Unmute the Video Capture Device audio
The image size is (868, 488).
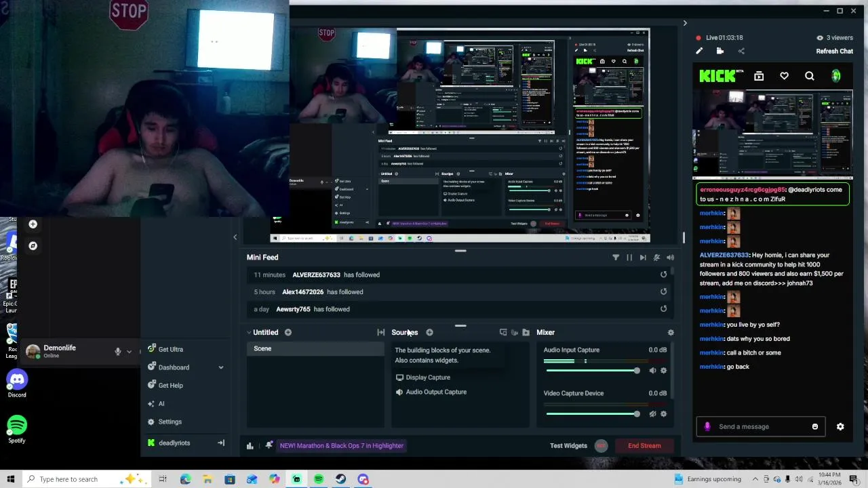click(652, 413)
